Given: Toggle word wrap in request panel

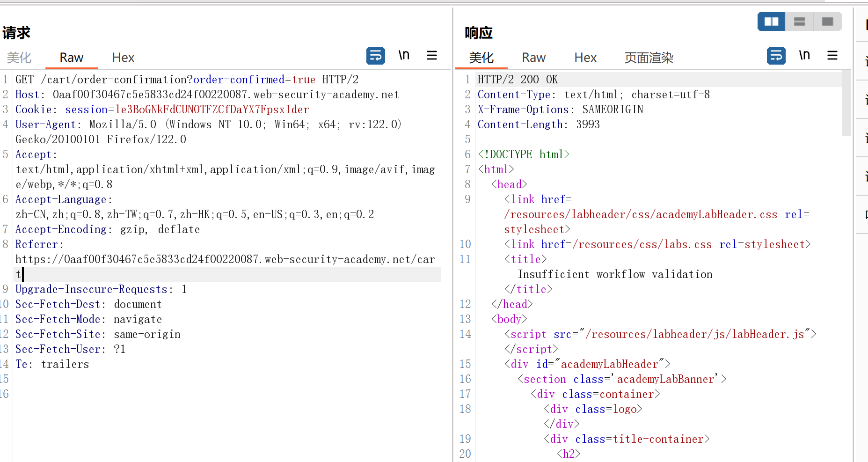Looking at the screenshot, I should click(x=375, y=56).
